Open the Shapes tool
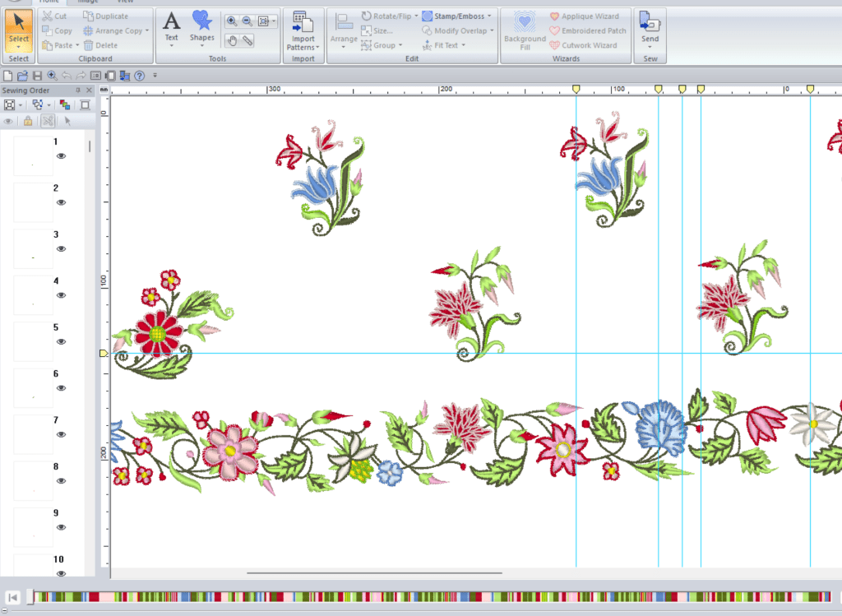Viewport: 842px width, 616px height. click(201, 26)
